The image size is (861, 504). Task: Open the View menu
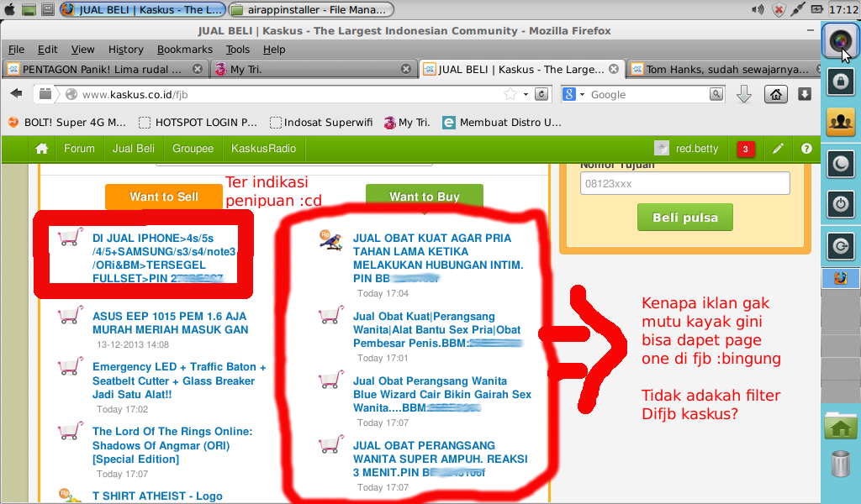click(x=83, y=50)
